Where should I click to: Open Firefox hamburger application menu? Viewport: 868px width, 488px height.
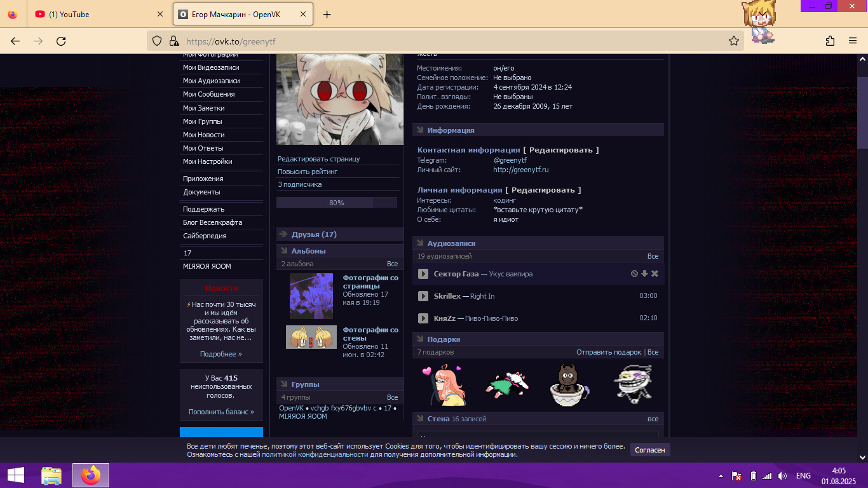853,41
